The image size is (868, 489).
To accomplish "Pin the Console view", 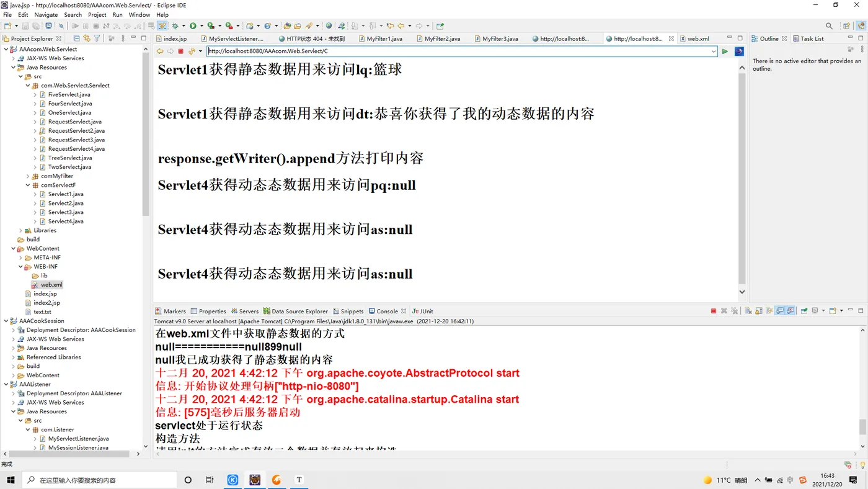I will [x=804, y=311].
